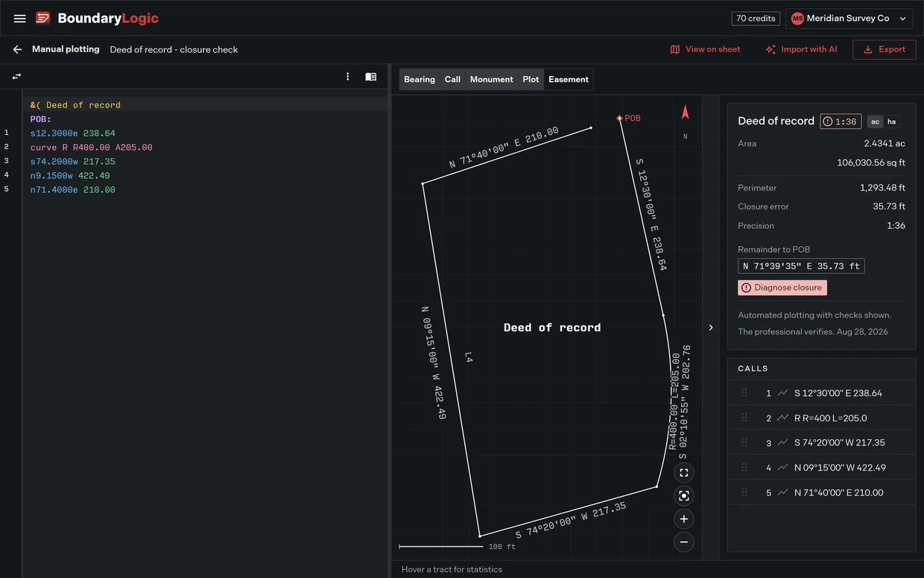
Task: Click the Diagnose closure button
Action: coord(782,287)
